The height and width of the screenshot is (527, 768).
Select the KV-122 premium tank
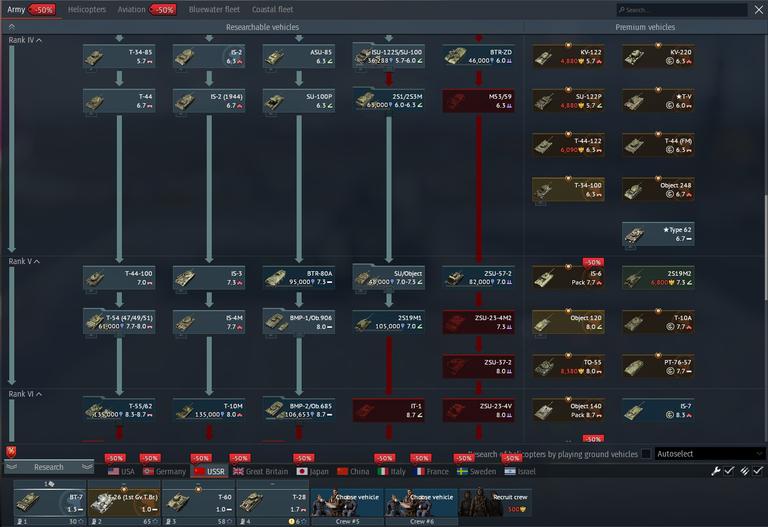pyautogui.click(x=568, y=56)
